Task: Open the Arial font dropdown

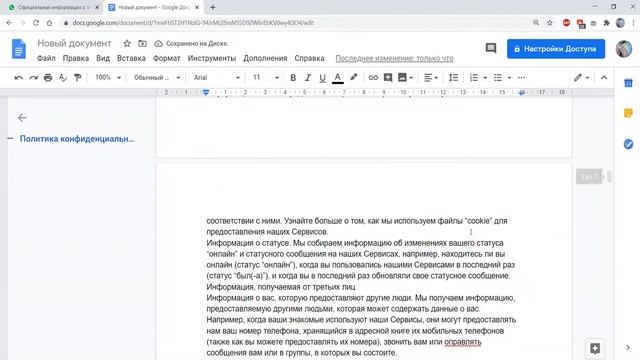Action: click(217, 78)
